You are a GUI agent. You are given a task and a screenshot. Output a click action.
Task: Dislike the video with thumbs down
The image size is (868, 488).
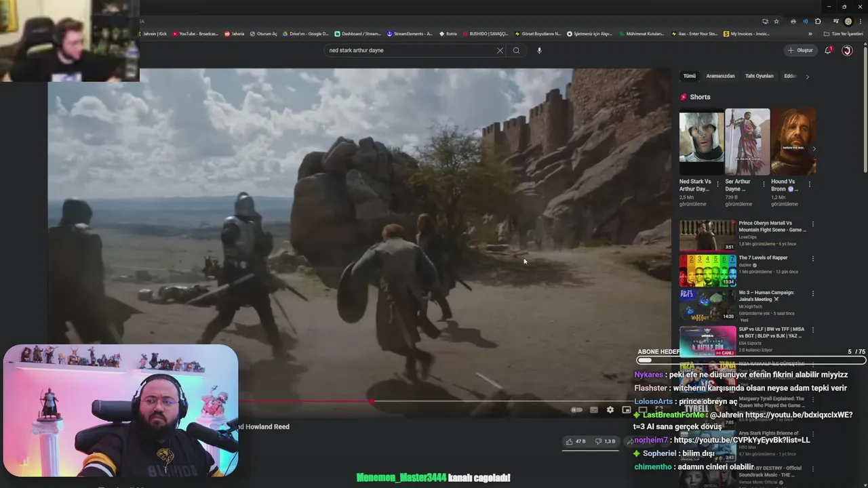(605, 441)
